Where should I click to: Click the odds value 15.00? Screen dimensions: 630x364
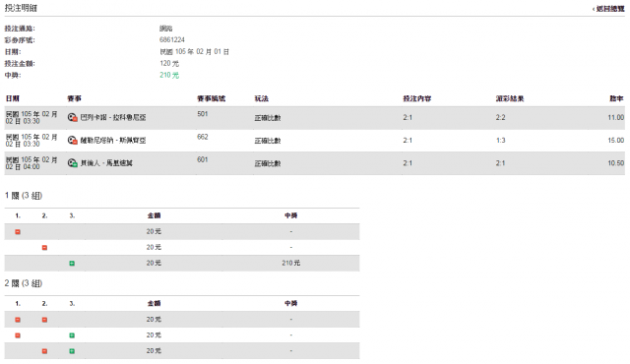(616, 141)
